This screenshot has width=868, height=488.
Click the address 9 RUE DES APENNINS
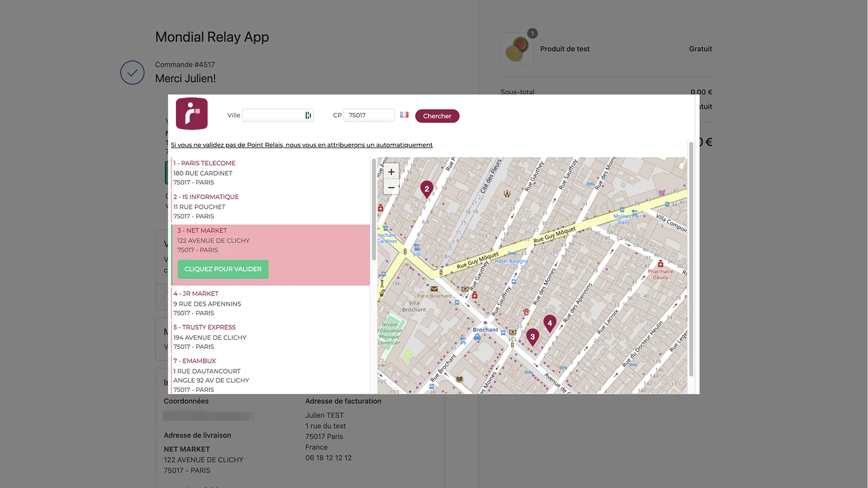pos(207,304)
